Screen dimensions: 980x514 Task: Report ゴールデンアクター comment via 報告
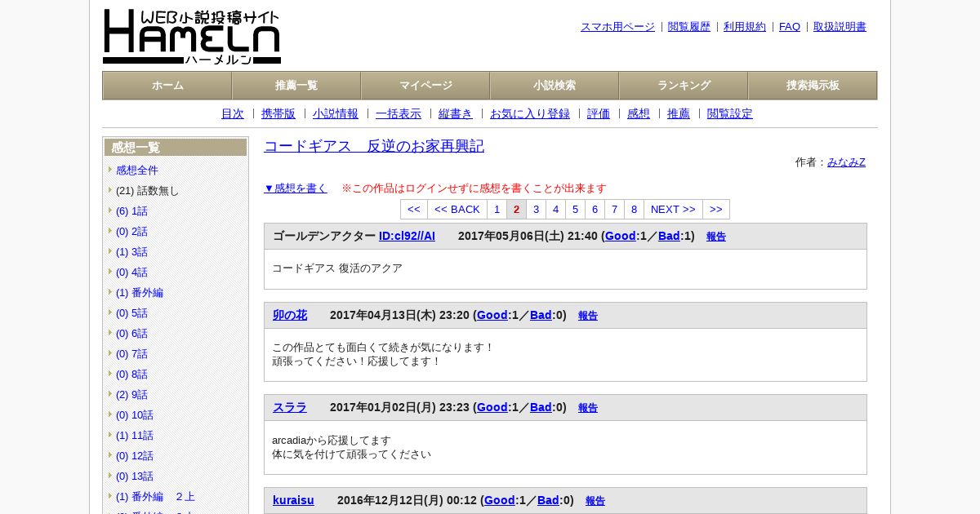[x=716, y=237]
